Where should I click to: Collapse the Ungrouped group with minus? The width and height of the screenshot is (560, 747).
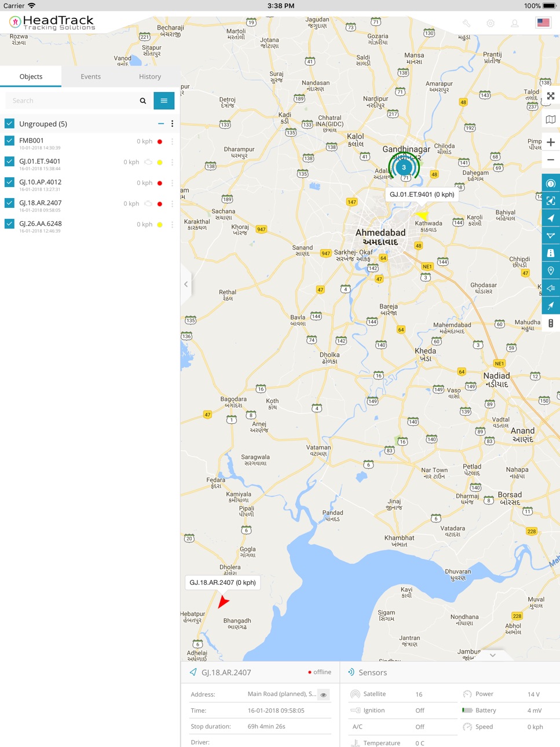click(x=161, y=123)
